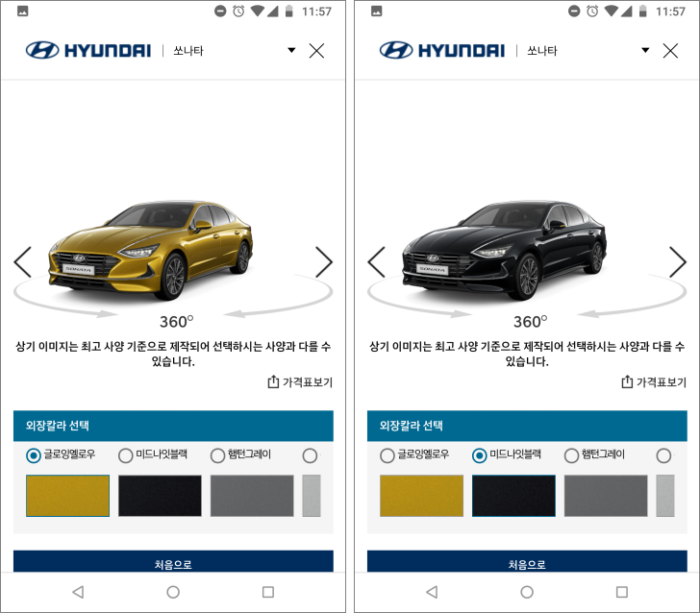Screen dimensions: 700x613
Task: Tap Android back button on the left phone
Action: (78, 592)
